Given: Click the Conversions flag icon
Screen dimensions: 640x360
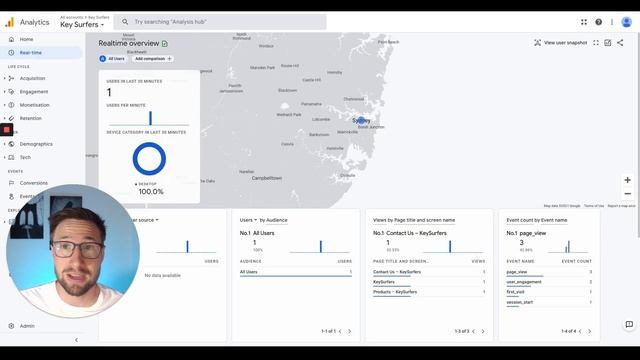Looking at the screenshot, I should (11, 183).
